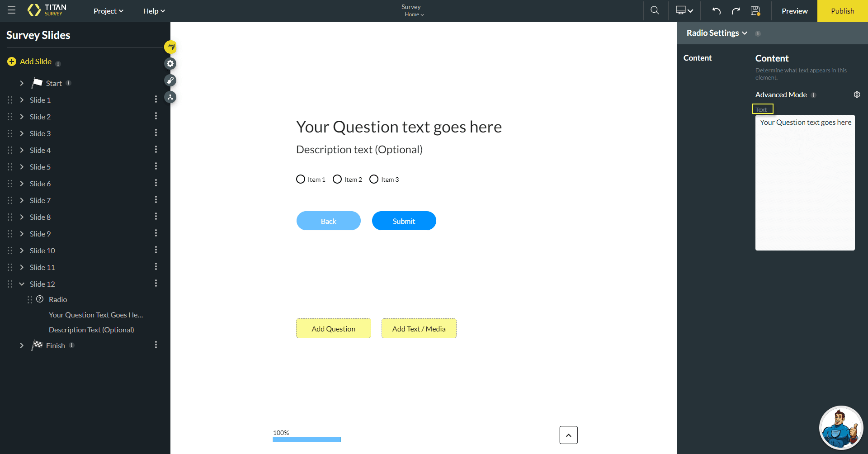
Task: Open survey settings with the gear icon
Action: coord(170,64)
